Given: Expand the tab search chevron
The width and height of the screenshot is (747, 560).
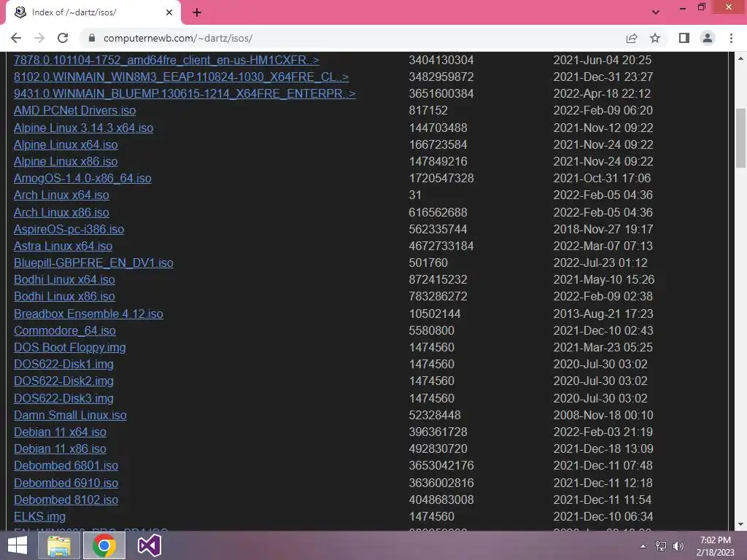Looking at the screenshot, I should click(x=656, y=12).
